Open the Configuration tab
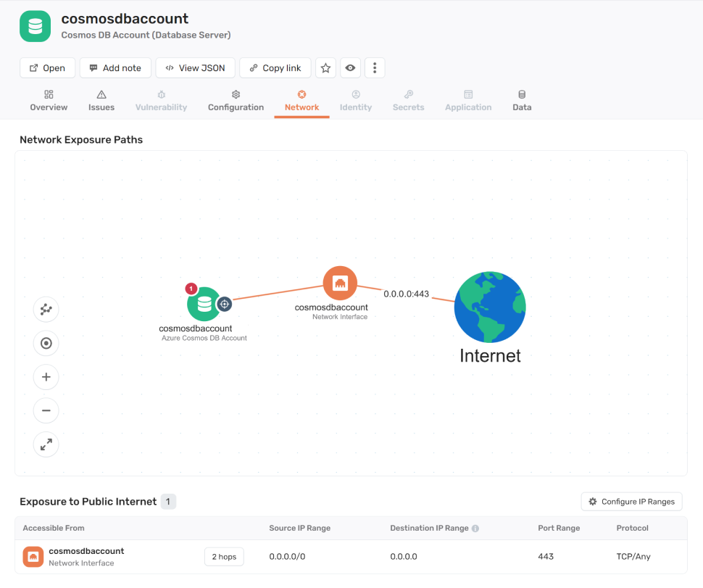This screenshot has width=703, height=588. [236, 101]
